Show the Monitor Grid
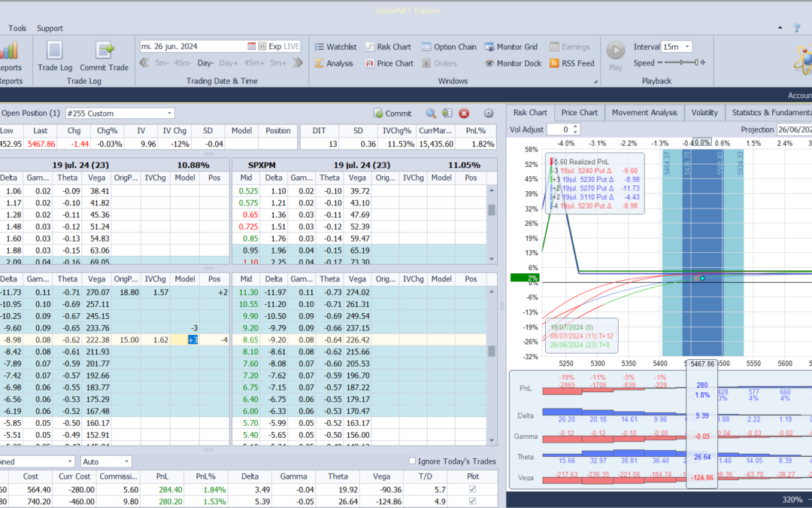Screen dimensions: 812x508 pyautogui.click(x=511, y=47)
